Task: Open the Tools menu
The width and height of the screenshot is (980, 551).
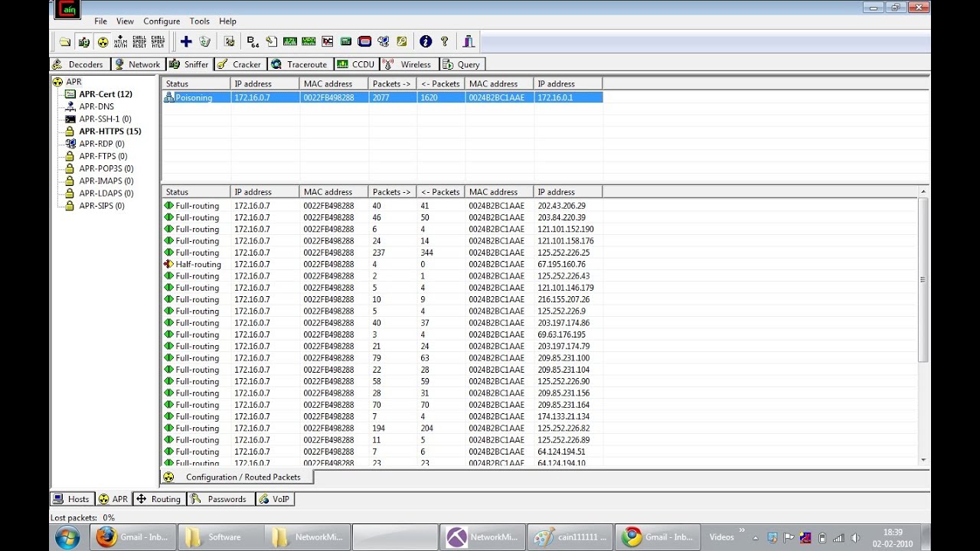Action: point(200,21)
